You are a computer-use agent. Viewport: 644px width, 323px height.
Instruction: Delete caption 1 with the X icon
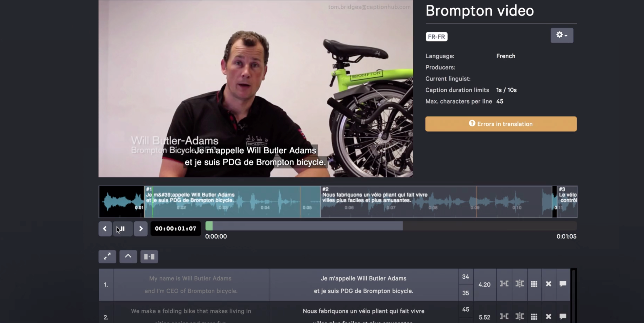[x=548, y=284]
